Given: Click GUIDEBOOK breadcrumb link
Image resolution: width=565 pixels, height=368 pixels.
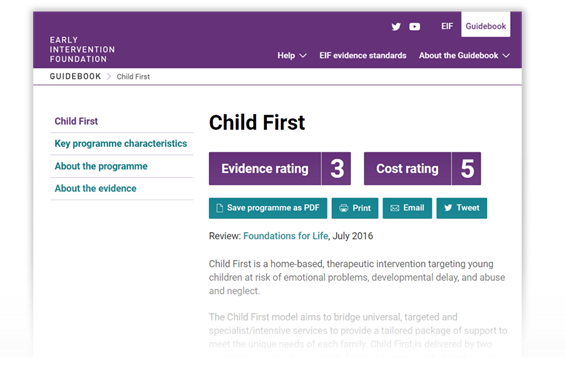Looking at the screenshot, I should 75,76.
